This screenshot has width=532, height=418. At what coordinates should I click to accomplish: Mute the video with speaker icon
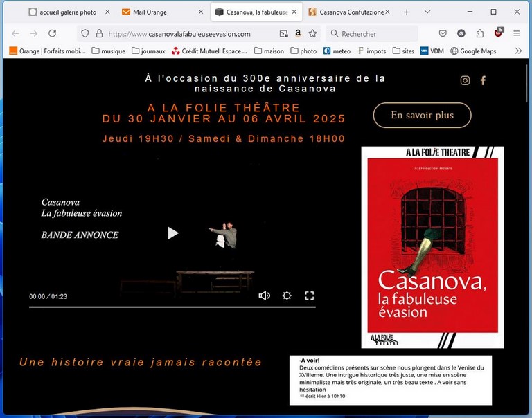point(265,296)
